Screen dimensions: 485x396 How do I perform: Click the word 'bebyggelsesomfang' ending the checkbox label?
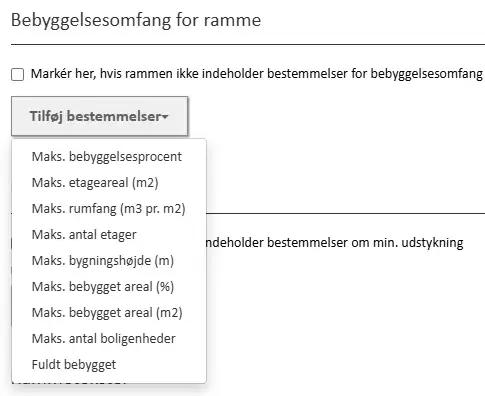coord(427,74)
